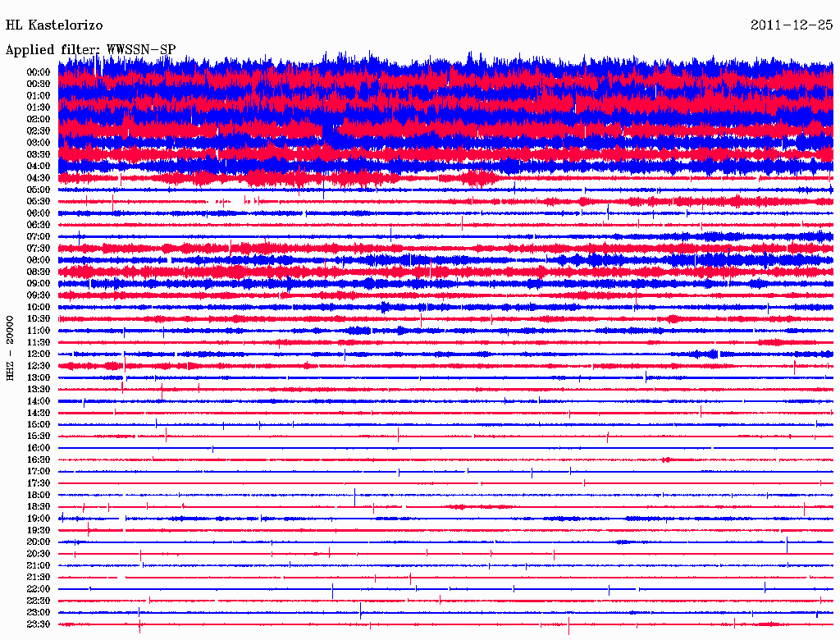Select the 22:00 time label

[x=39, y=590]
